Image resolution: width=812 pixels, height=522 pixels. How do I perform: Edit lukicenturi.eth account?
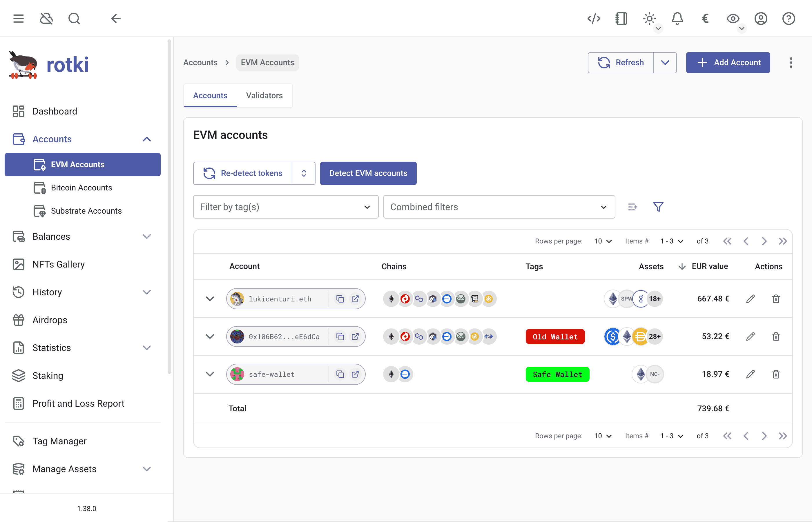point(750,299)
